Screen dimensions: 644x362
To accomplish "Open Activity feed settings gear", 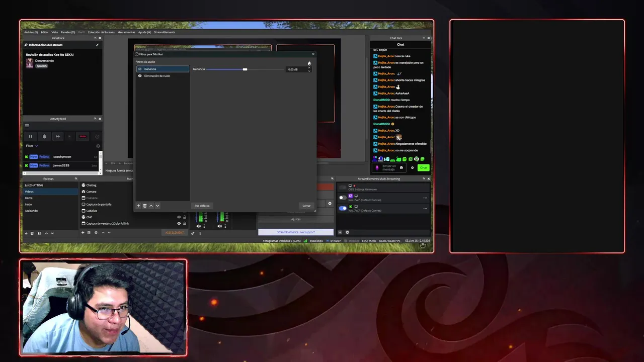I will pyautogui.click(x=98, y=146).
